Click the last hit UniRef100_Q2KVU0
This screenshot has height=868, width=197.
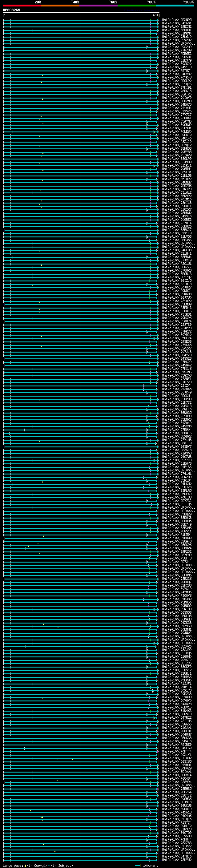point(177,860)
